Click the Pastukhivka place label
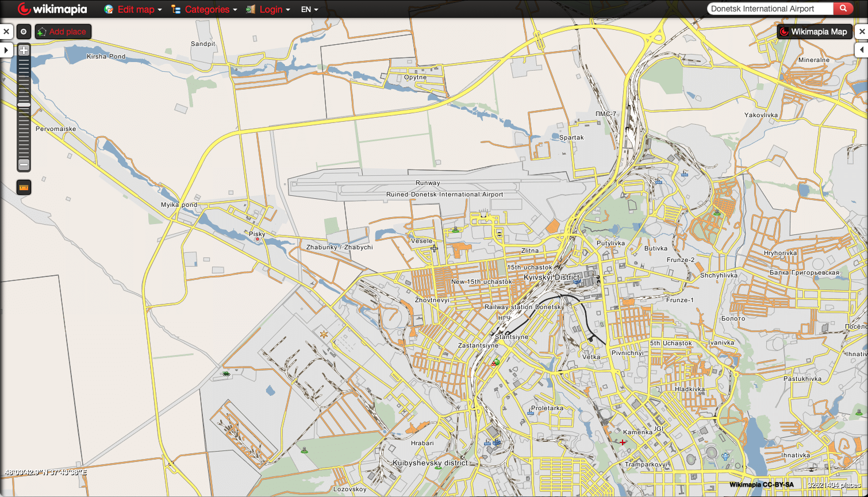The height and width of the screenshot is (497, 868). [803, 379]
